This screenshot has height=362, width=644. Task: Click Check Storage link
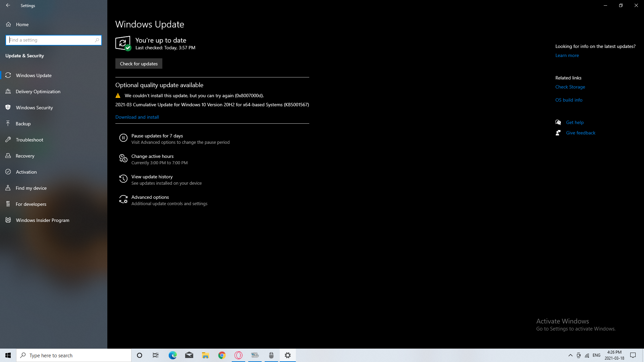coord(570,87)
